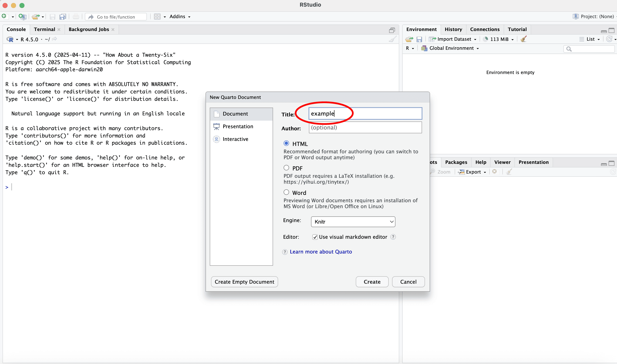Screen dimensions: 617x364
Task: Click the workspace panes grid icon
Action: click(x=157, y=16)
